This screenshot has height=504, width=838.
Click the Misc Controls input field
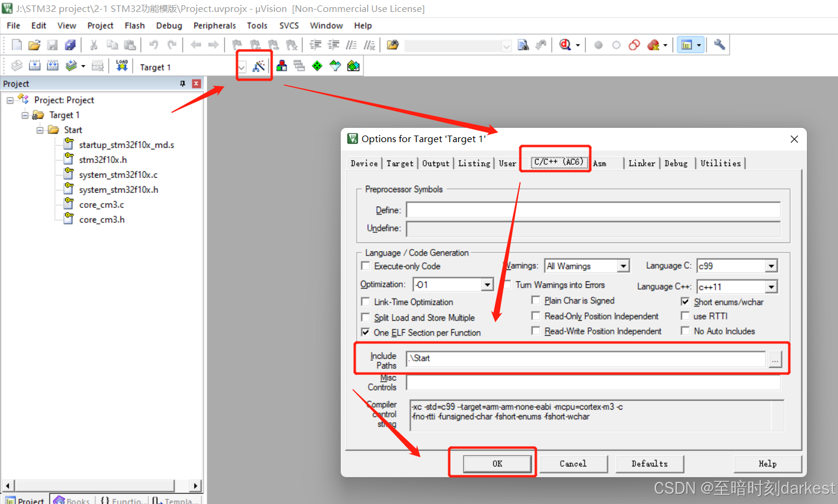pyautogui.click(x=593, y=382)
